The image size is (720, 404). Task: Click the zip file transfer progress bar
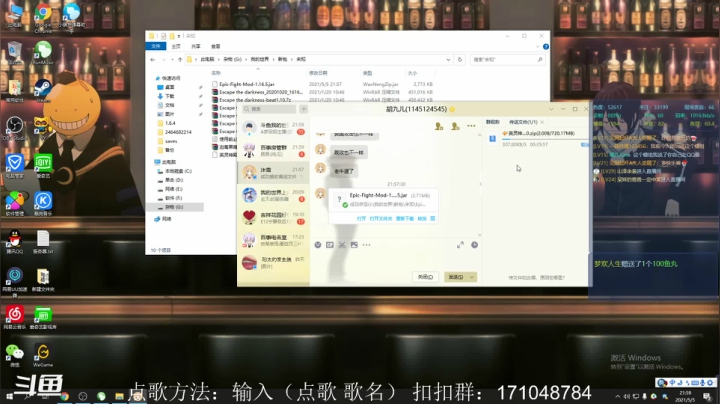pyautogui.click(x=545, y=139)
